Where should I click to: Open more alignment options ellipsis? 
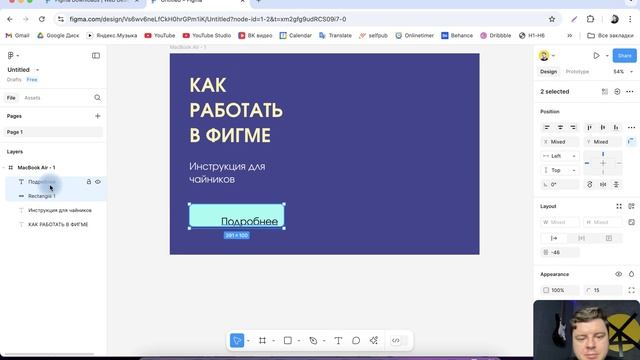coord(631,127)
